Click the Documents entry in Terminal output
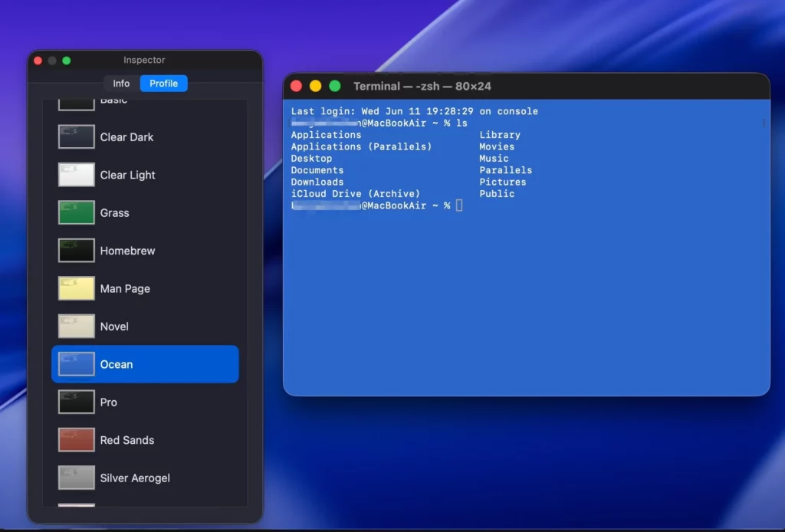The width and height of the screenshot is (785, 532). (x=317, y=170)
